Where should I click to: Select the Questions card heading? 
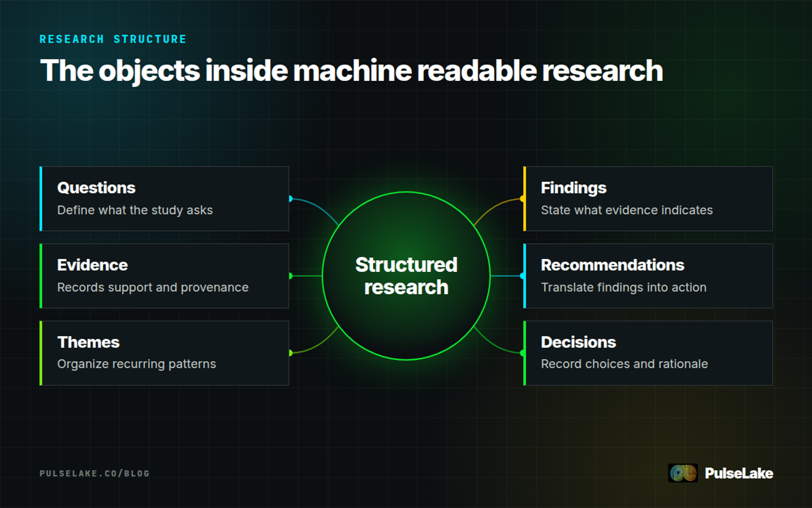coord(96,187)
